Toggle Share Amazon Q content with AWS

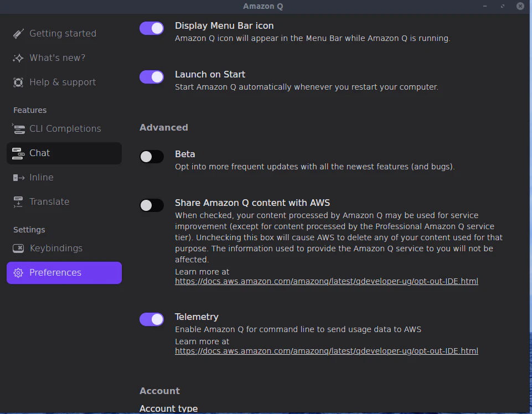click(152, 205)
